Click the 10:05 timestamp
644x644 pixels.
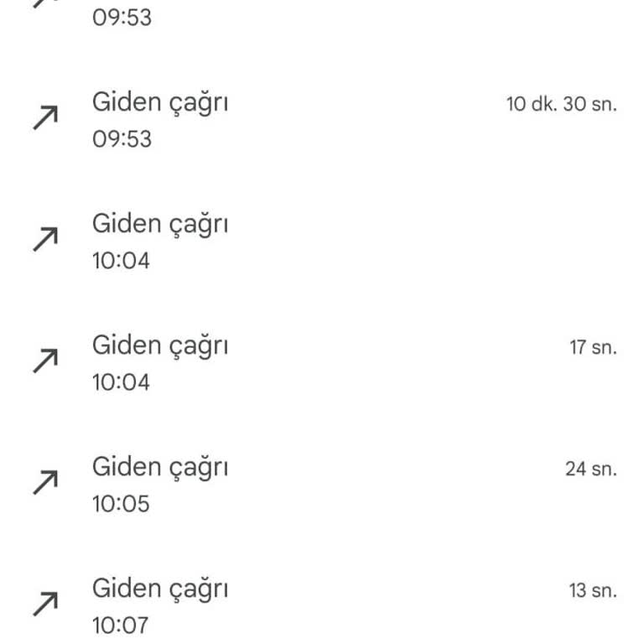[x=121, y=503]
